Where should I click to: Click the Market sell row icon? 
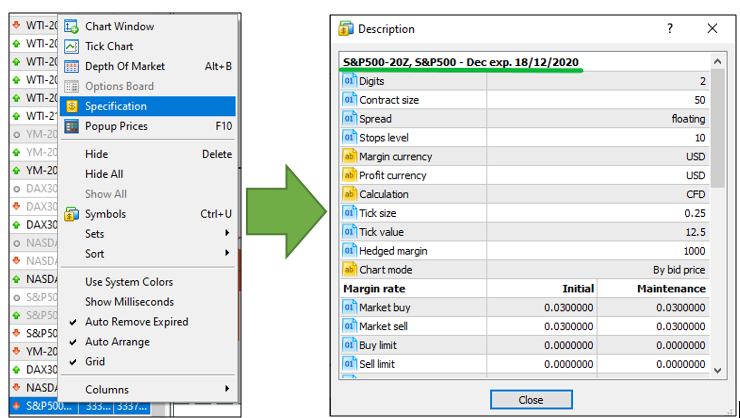pyautogui.click(x=349, y=326)
